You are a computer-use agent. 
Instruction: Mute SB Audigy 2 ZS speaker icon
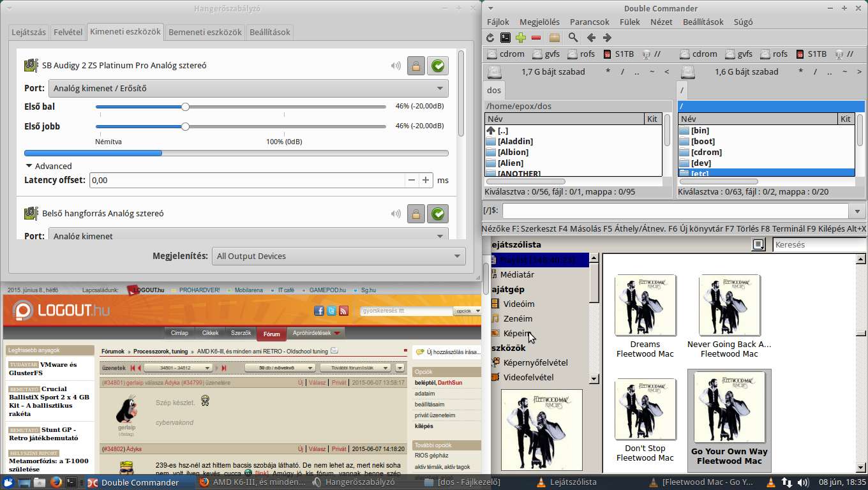pos(396,66)
